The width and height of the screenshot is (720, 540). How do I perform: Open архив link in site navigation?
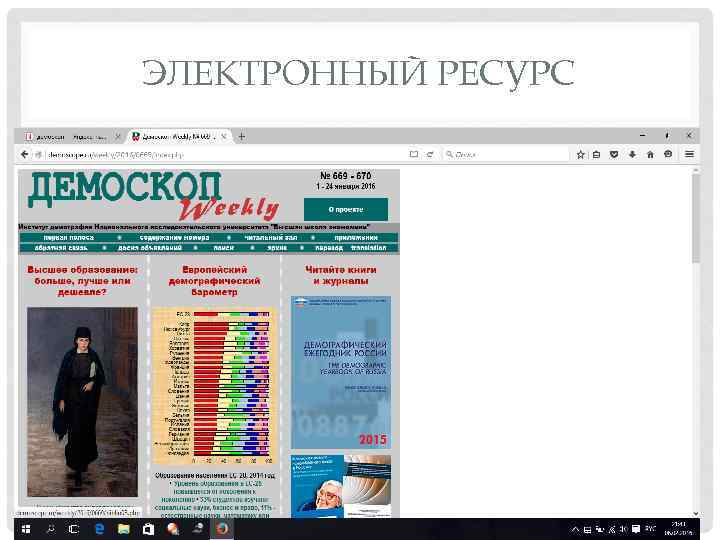(277, 248)
